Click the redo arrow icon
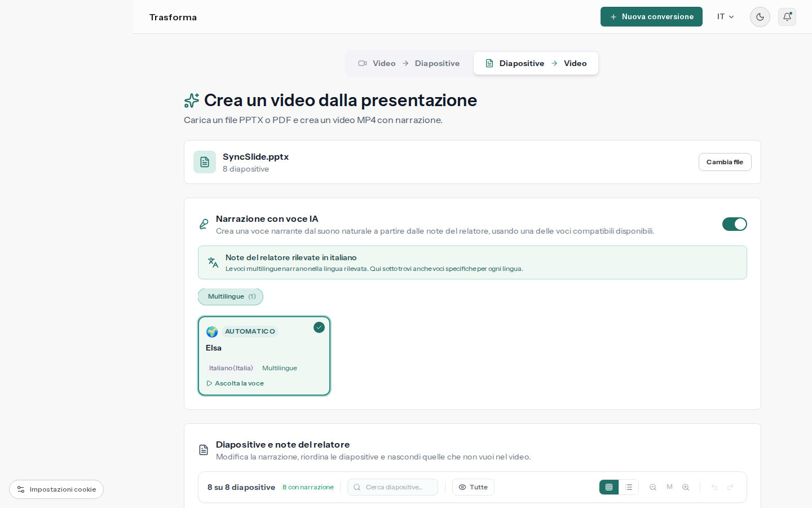Image resolution: width=812 pixels, height=508 pixels. click(730, 487)
